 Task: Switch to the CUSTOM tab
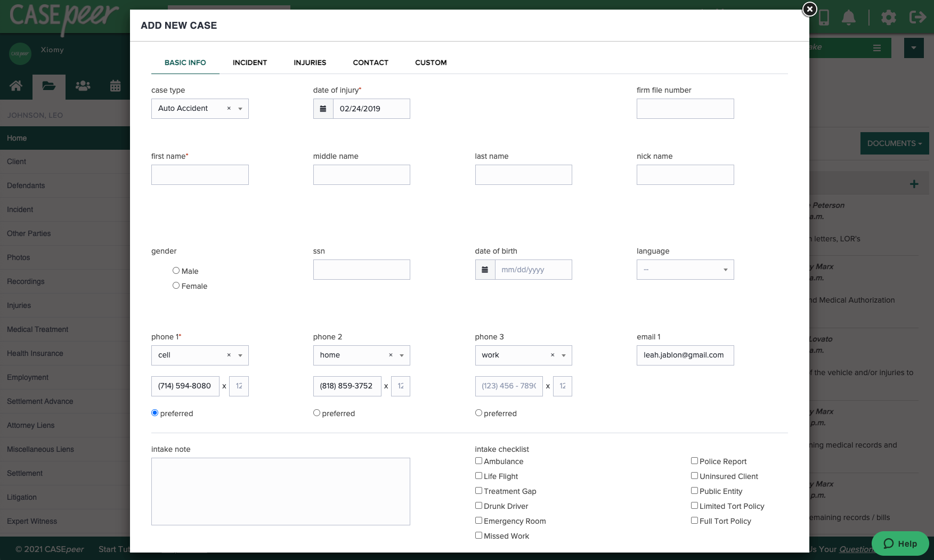tap(431, 62)
